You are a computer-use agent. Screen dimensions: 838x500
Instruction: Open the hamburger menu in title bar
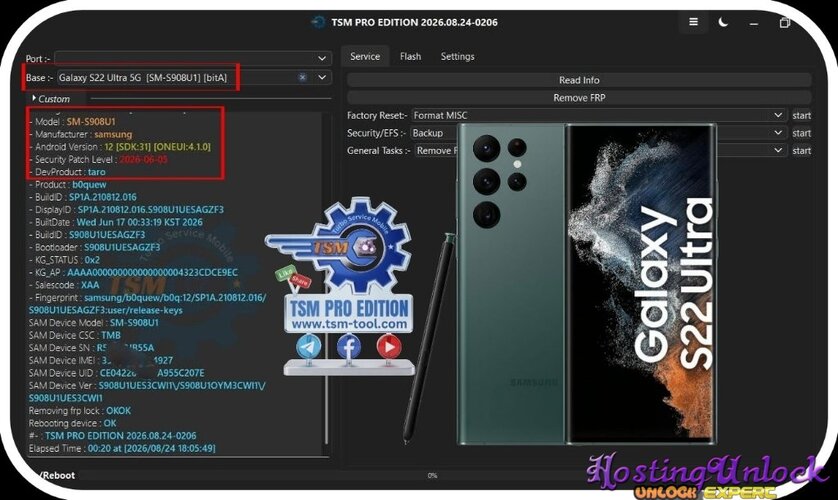[x=693, y=22]
